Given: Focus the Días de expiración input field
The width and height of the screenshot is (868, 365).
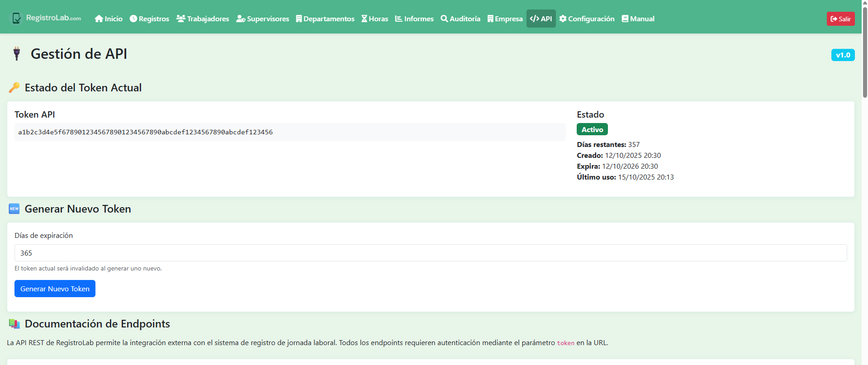Looking at the screenshot, I should click(431, 253).
